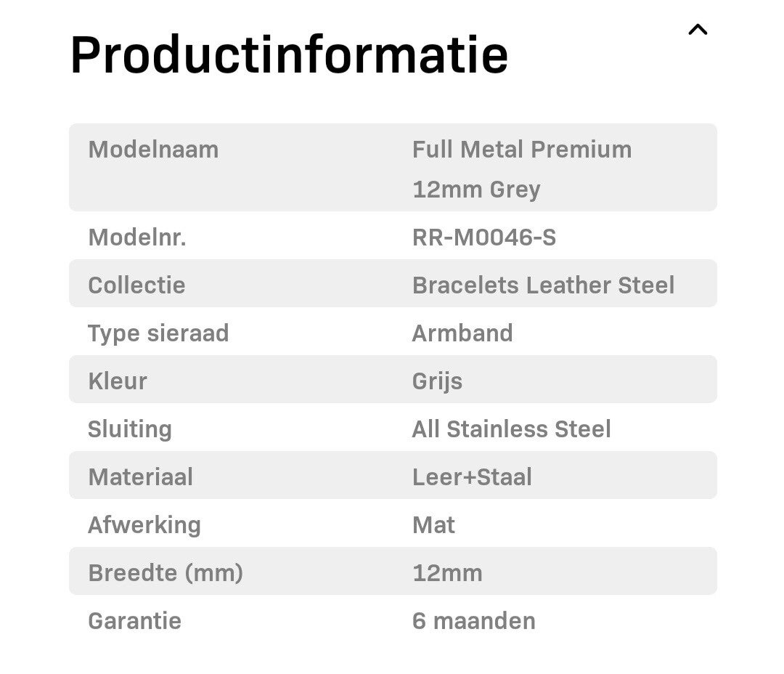Click the Sluiting label
This screenshot has height=674, width=784.
click(130, 429)
